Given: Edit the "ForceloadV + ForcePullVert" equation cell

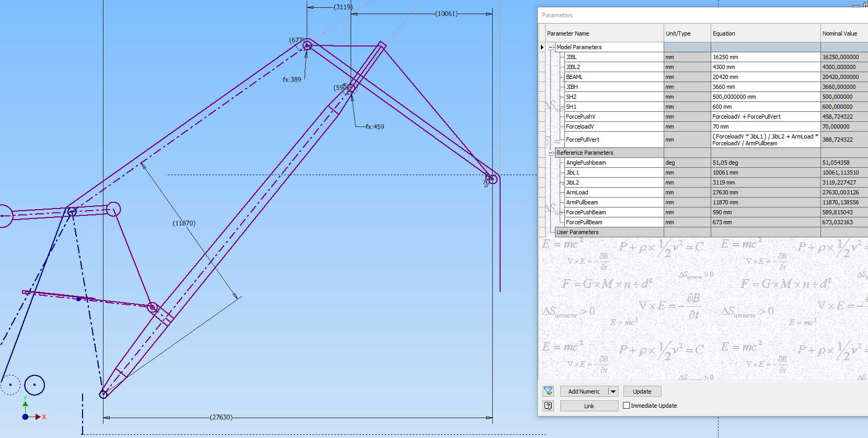Looking at the screenshot, I should [766, 117].
